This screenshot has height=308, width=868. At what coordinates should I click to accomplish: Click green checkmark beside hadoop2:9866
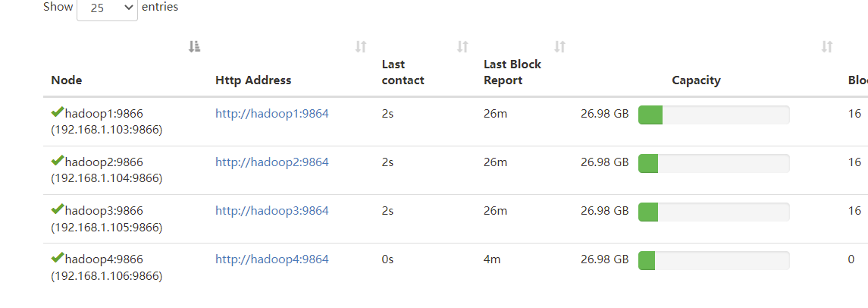coord(57,161)
